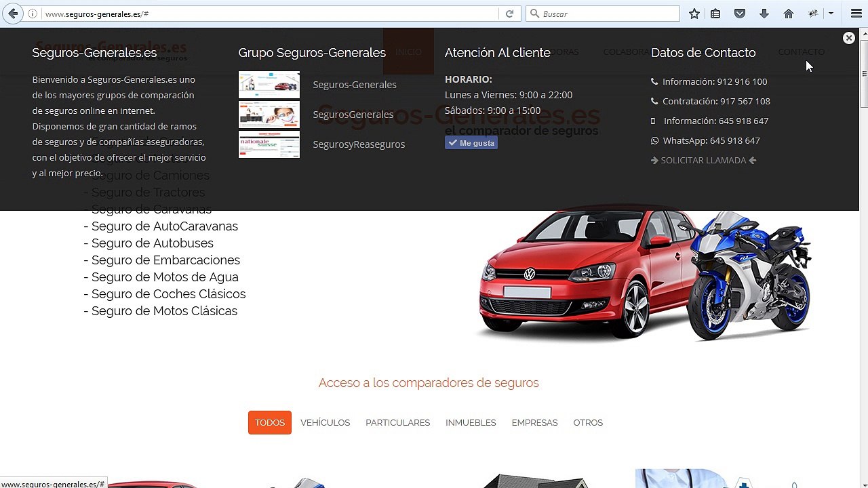Click the Seguro de Motos Clásicas entry
The height and width of the screenshot is (488, 868).
pyautogui.click(x=161, y=311)
